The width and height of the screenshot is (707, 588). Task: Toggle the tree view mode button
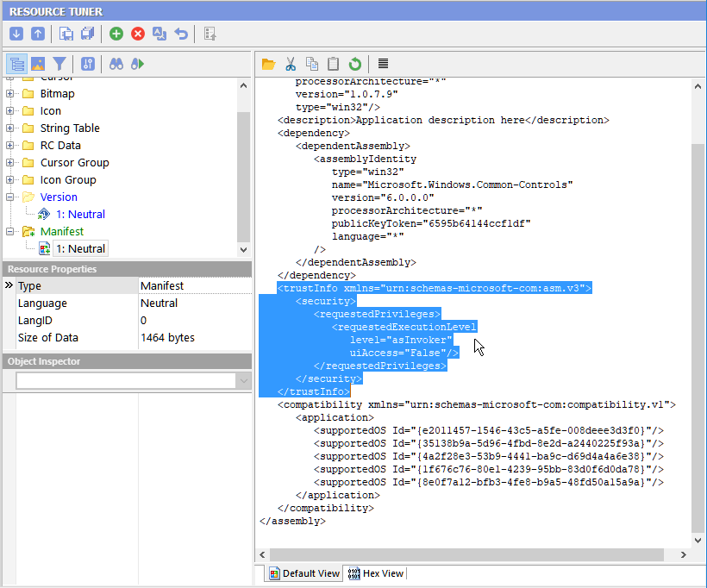pos(16,64)
